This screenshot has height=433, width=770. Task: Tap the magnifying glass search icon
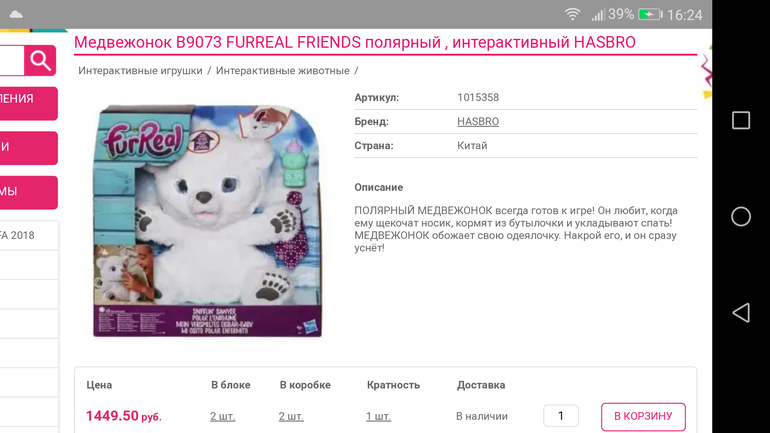[x=40, y=60]
